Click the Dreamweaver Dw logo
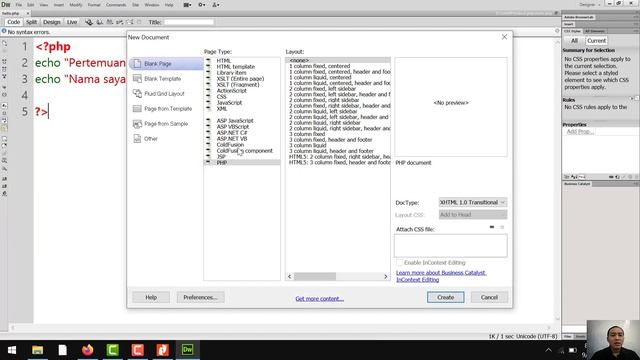The height and width of the screenshot is (360, 640). (x=6, y=4)
